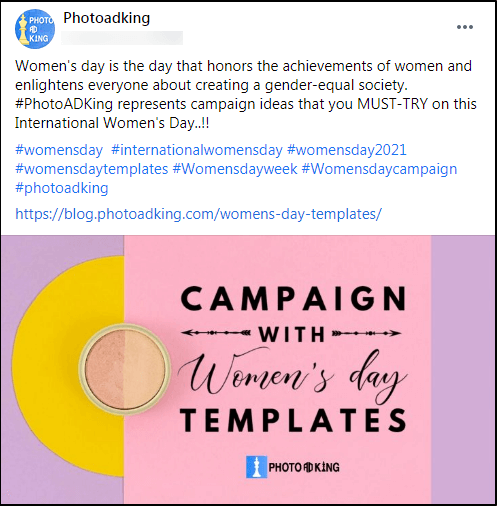Open the #photoadking hashtag
The height and width of the screenshot is (506, 497).
click(62, 188)
